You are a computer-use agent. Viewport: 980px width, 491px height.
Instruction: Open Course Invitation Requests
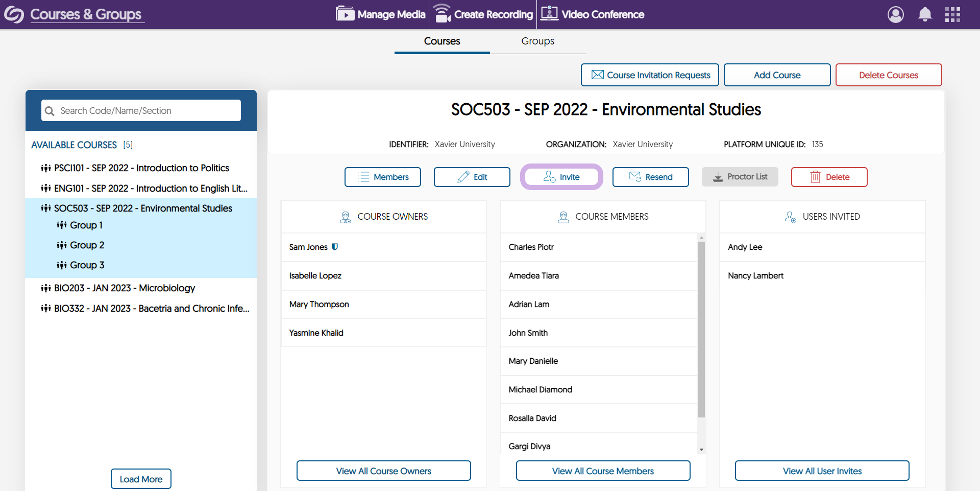pos(650,75)
